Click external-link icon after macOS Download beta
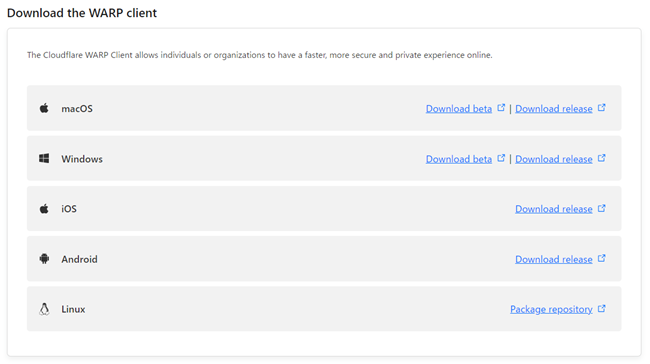Image resolution: width=650 pixels, height=364 pixels. coord(501,107)
